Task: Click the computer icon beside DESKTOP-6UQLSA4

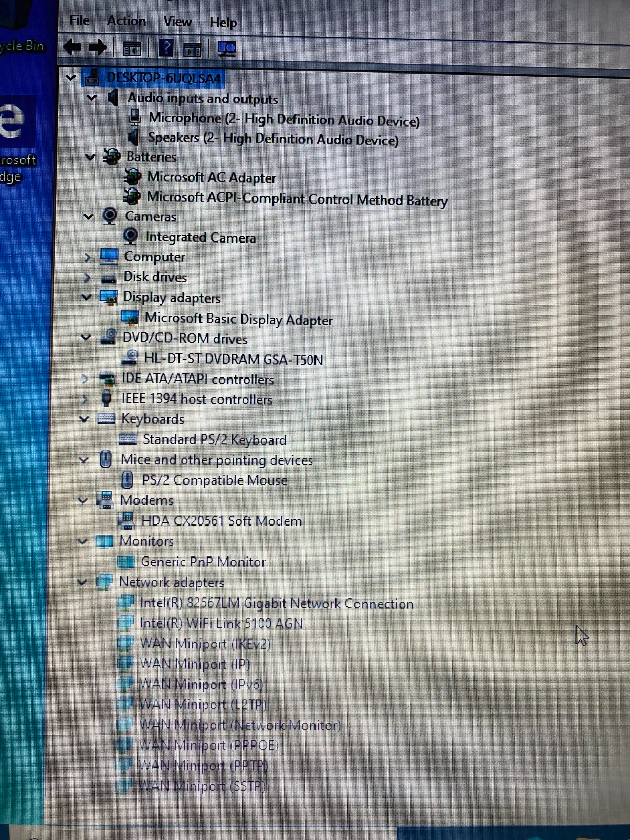Action: point(92,78)
